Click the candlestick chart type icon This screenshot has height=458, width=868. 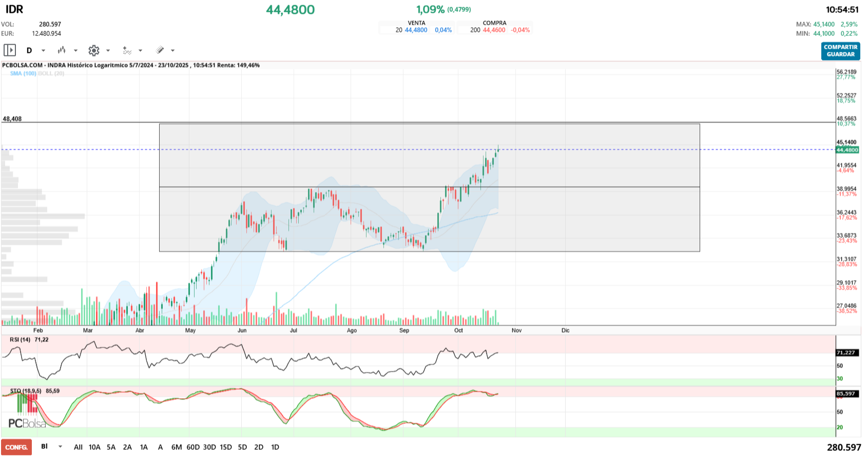(x=62, y=50)
